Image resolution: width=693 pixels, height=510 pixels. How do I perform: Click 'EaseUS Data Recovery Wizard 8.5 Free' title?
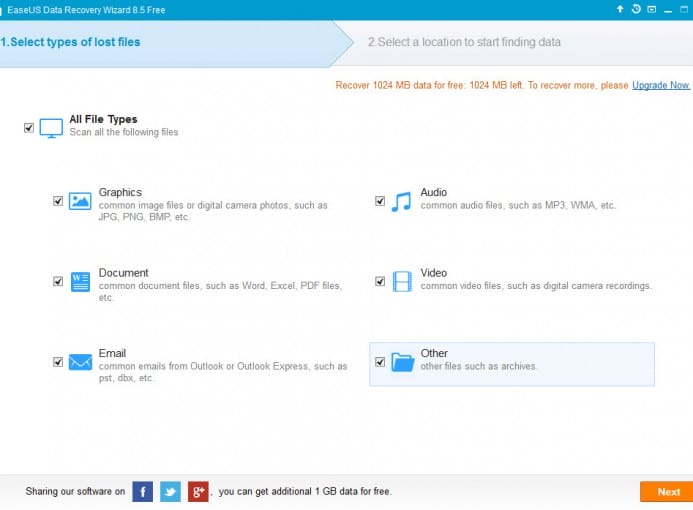coord(86,10)
